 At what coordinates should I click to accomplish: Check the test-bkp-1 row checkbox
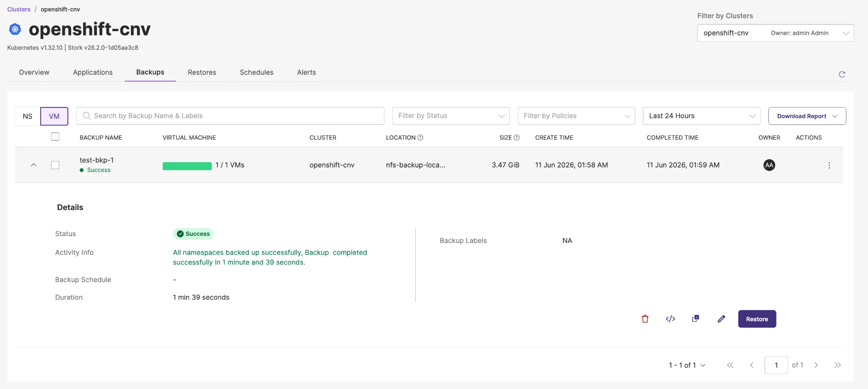(55, 165)
